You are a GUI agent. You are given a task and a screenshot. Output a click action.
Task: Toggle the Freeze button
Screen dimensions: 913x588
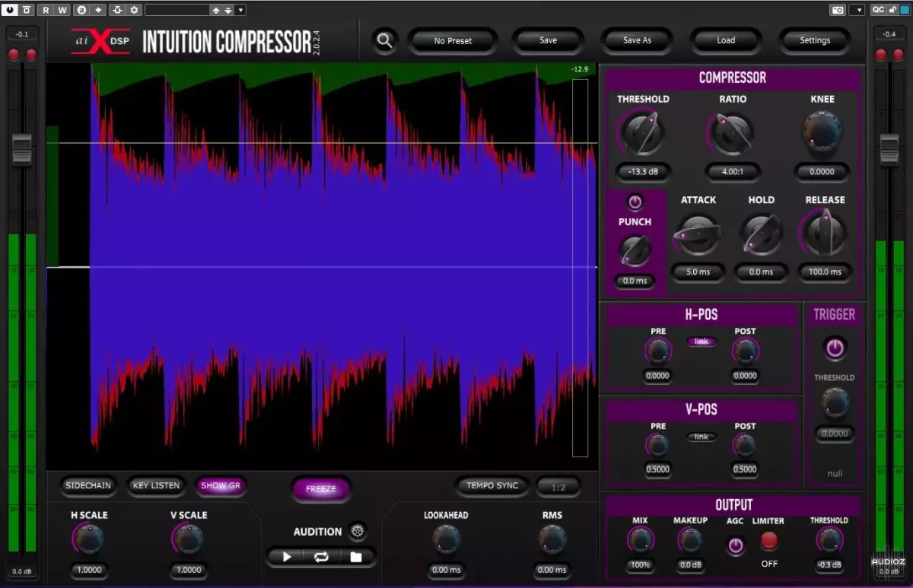321,489
